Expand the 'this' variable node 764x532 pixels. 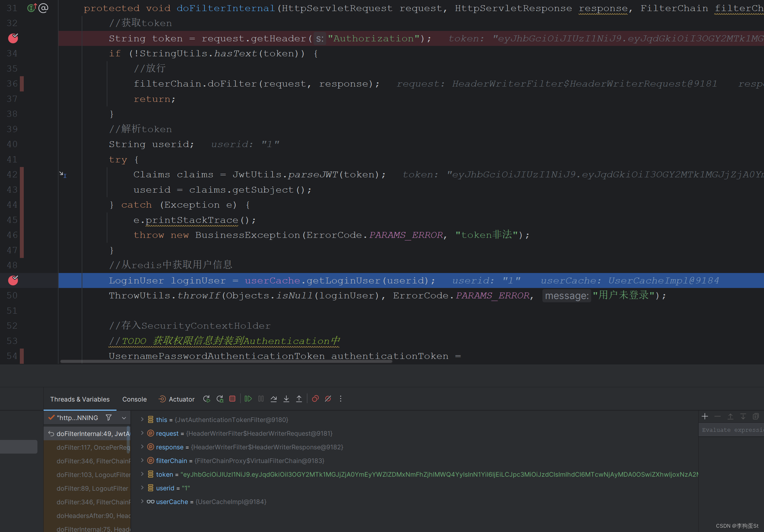coord(142,419)
